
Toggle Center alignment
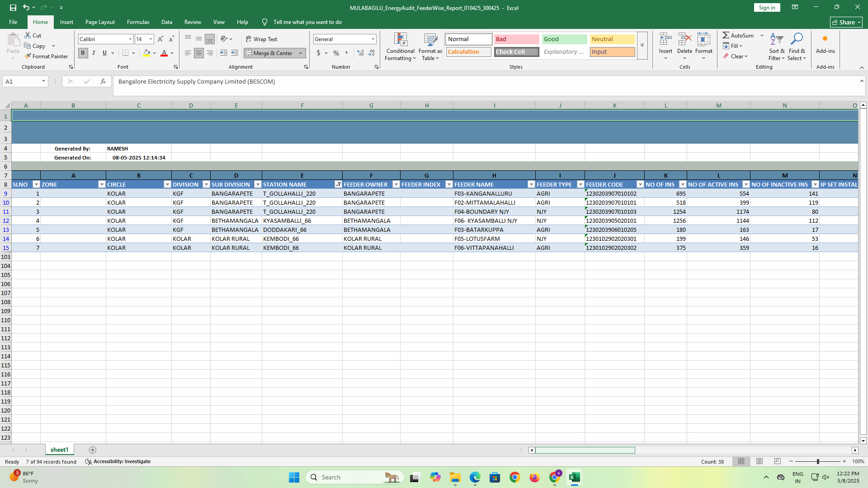point(199,53)
